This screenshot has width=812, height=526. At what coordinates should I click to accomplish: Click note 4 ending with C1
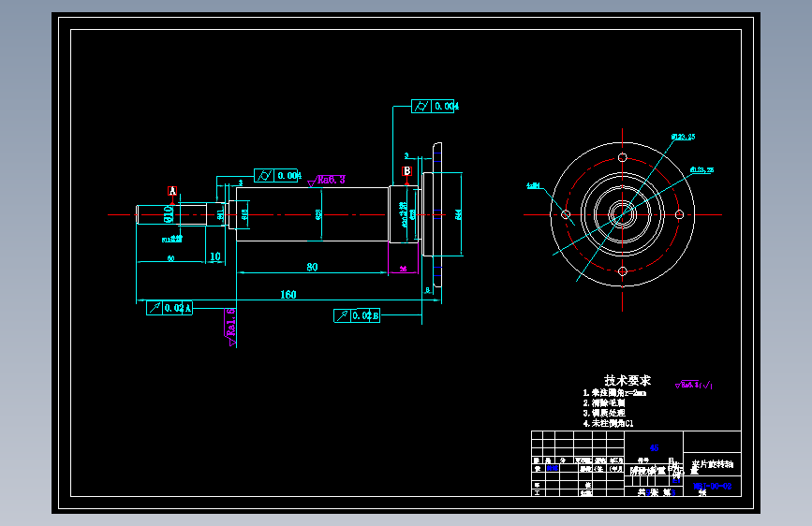608,423
